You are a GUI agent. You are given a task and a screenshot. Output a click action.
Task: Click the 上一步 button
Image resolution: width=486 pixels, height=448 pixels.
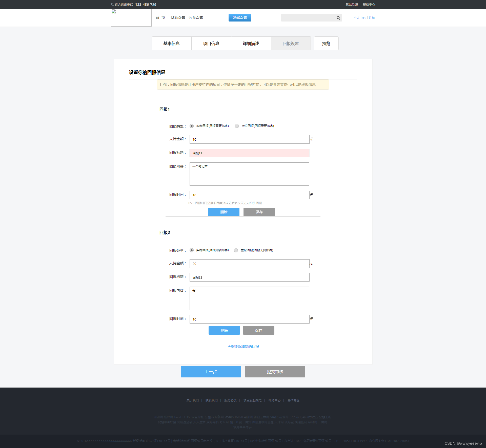(211, 372)
